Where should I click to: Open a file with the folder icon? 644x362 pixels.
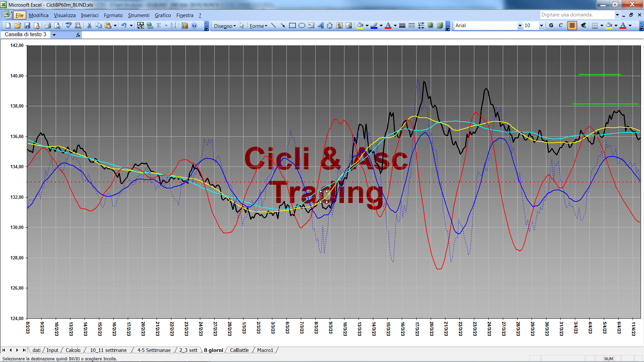(x=18, y=25)
